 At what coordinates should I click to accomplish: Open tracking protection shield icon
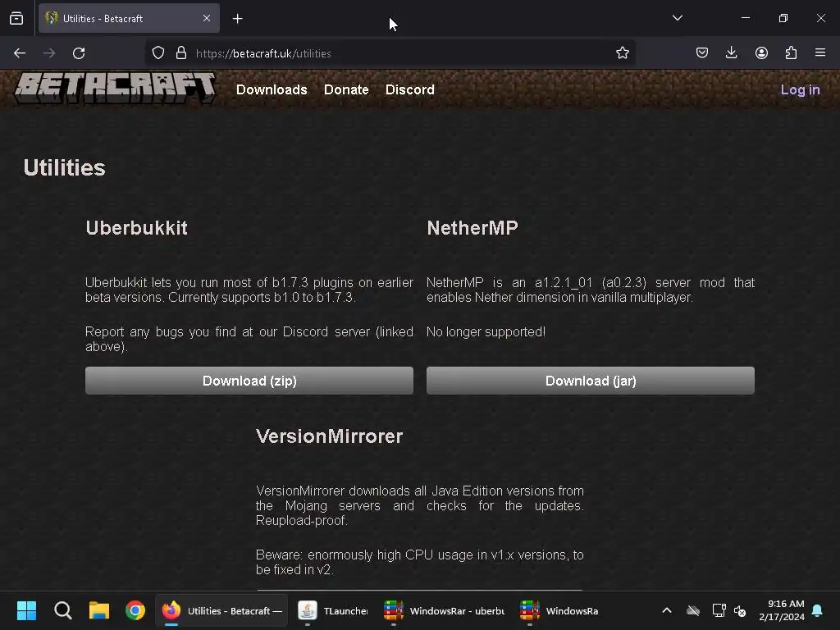pyautogui.click(x=158, y=53)
